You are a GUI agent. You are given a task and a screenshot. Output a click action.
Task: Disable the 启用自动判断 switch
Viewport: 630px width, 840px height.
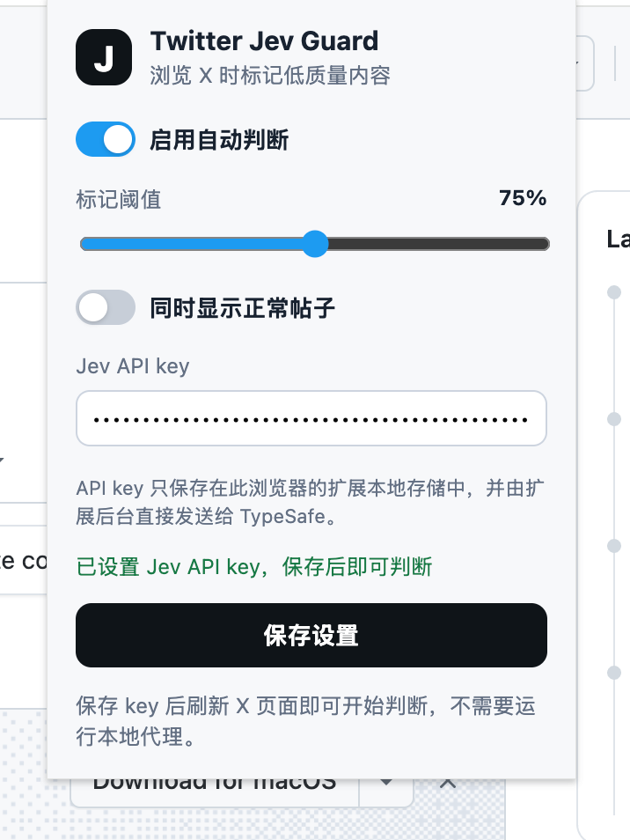click(x=106, y=139)
